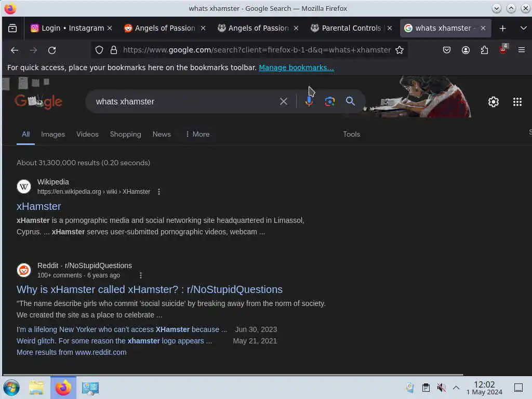Viewport: 532px width, 399px height.
Task: Select the Shopping results tab
Action: (126, 134)
